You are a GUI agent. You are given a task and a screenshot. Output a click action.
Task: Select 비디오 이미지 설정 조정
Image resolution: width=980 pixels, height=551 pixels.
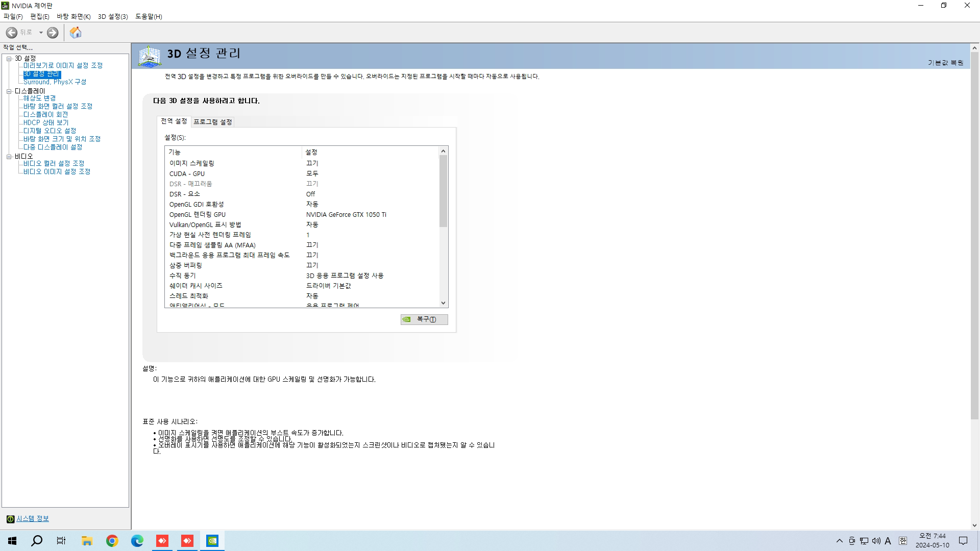click(57, 172)
